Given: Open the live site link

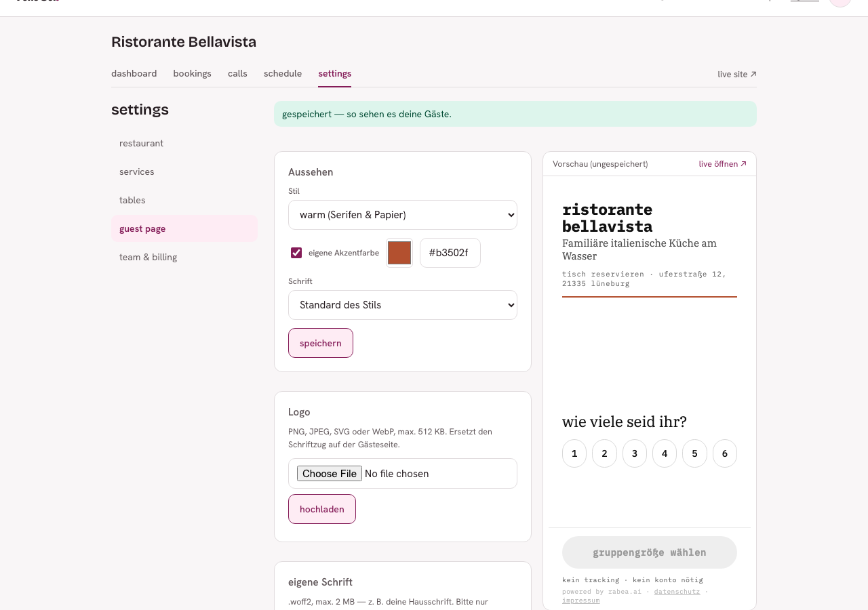Looking at the screenshot, I should tap(737, 74).
